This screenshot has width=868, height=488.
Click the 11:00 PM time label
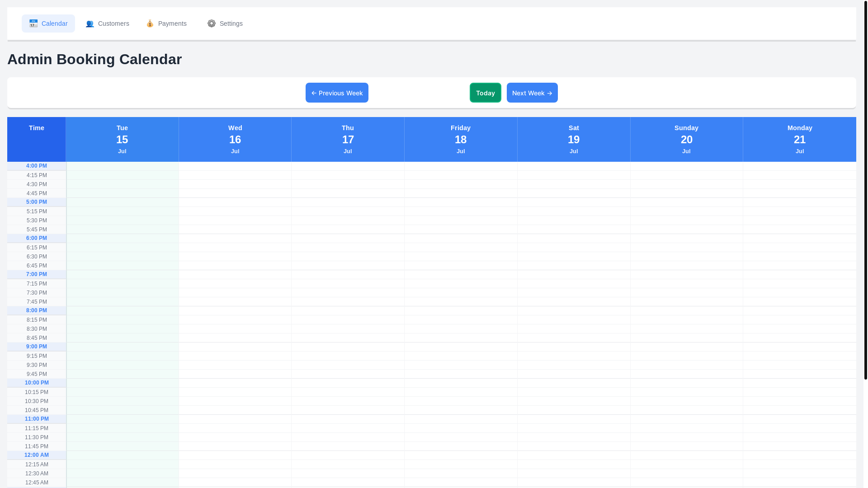37,419
